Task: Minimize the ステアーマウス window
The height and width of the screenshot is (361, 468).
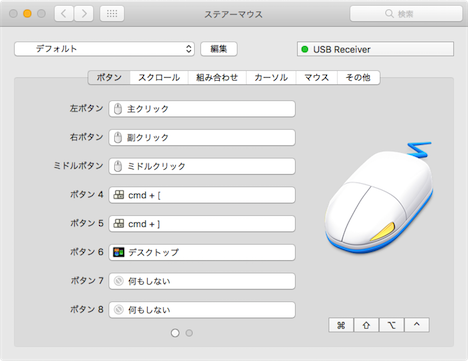Action: [x=27, y=14]
